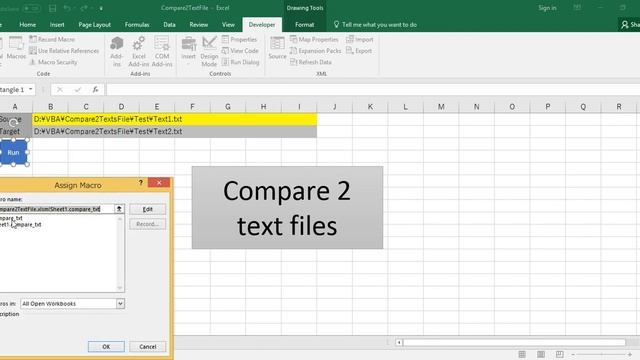640x360 pixels.
Task: Click the blue Run shape button
Action: [13, 152]
